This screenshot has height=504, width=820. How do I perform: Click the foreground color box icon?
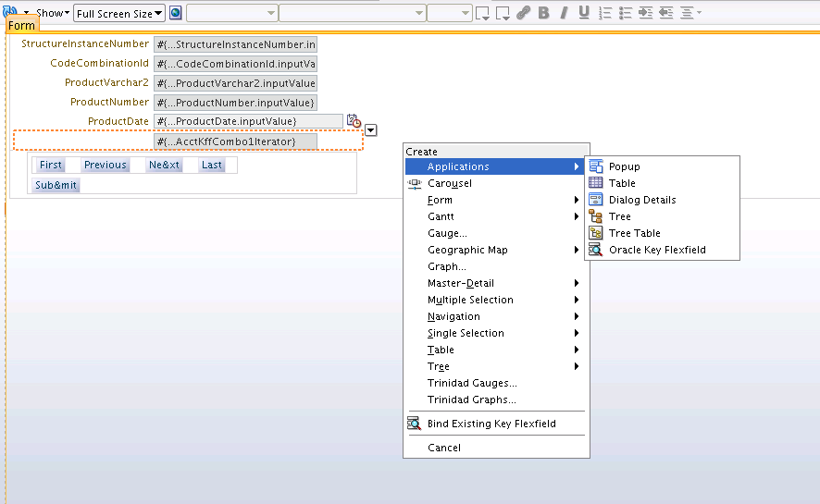[x=482, y=13]
